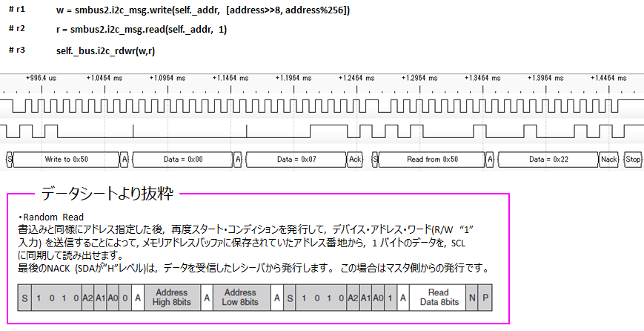Click the +1.2464 ms time marker
The width and height of the screenshot is (644, 331).
point(356,78)
